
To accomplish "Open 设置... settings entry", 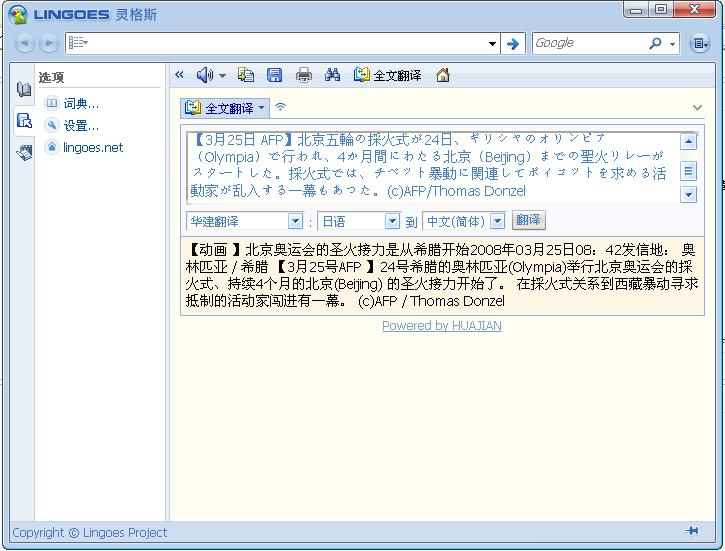I will (73, 125).
